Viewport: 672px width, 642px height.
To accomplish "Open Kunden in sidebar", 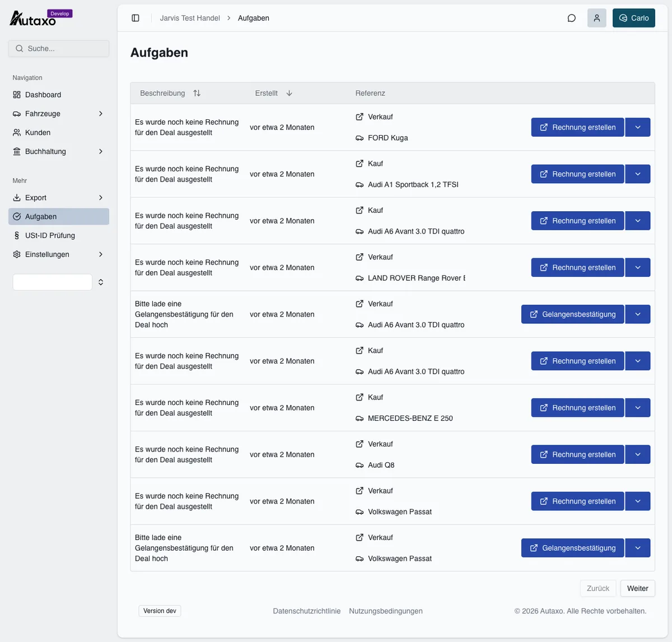I will click(59, 132).
